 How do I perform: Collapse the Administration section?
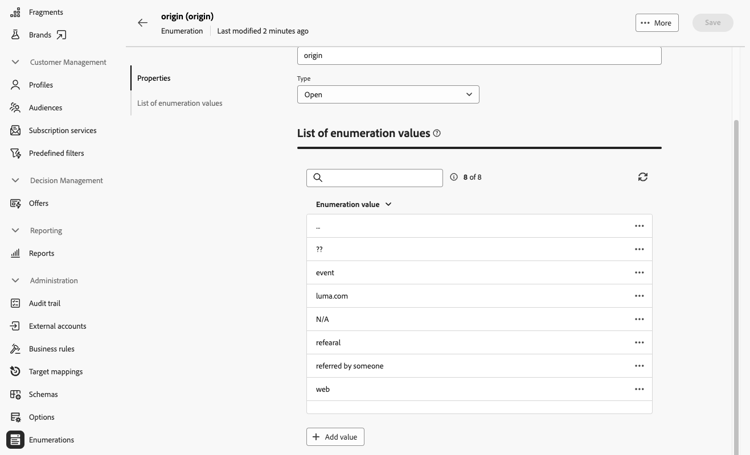pyautogui.click(x=15, y=281)
